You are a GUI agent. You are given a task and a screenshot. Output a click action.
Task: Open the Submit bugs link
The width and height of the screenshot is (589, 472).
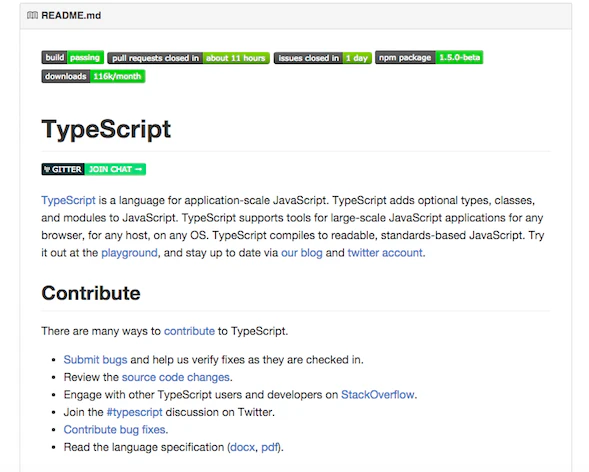point(95,359)
